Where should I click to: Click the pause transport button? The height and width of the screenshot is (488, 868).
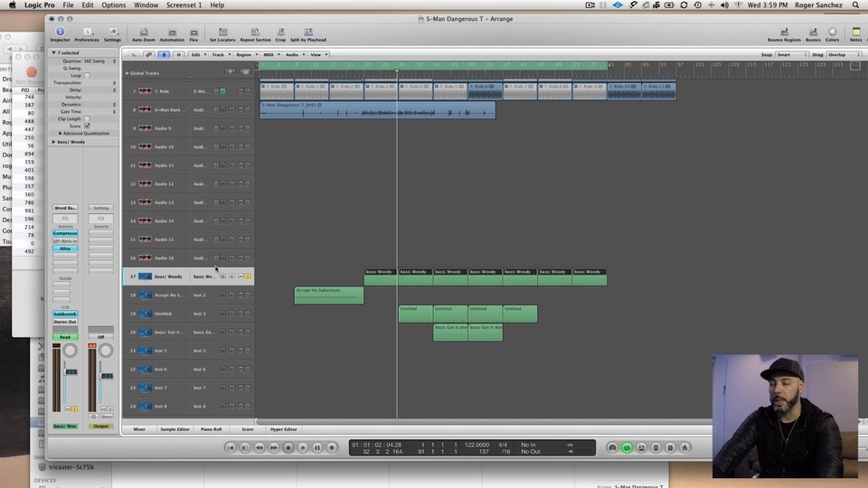pos(316,447)
